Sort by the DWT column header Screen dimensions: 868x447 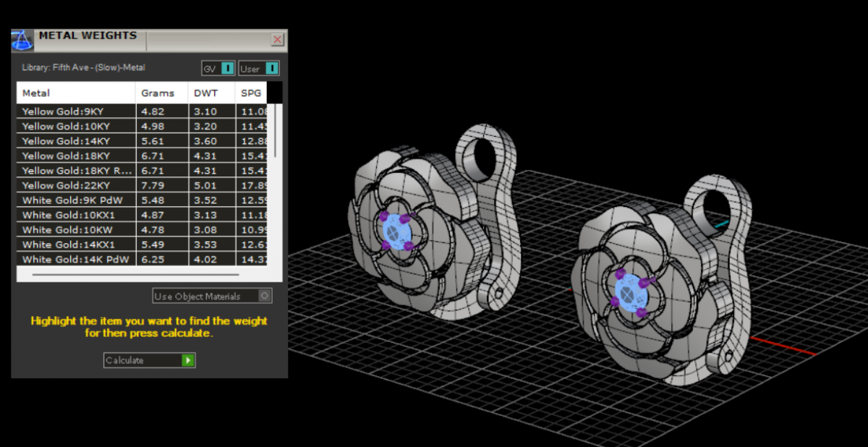pyautogui.click(x=211, y=93)
